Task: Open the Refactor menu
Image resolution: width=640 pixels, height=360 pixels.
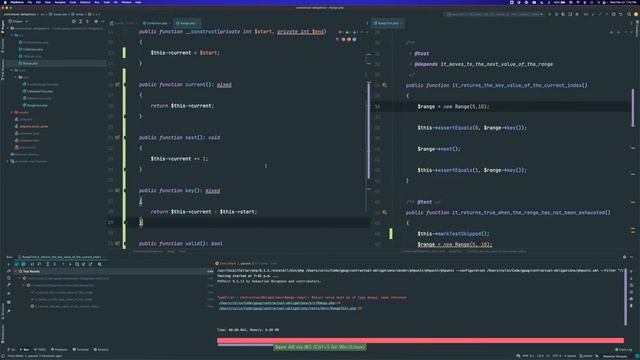Action: click(x=85, y=2)
